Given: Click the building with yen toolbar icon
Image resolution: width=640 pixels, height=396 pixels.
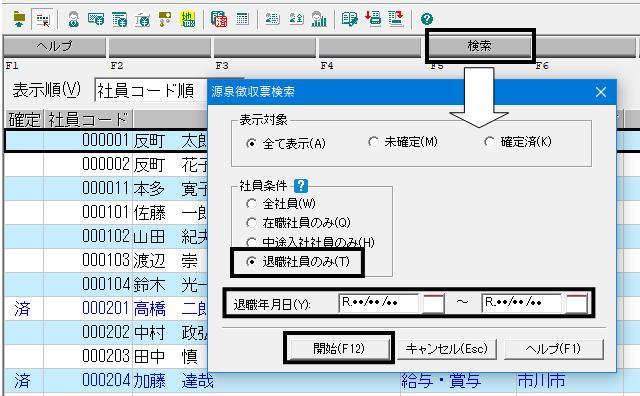Looking at the screenshot, I should (x=142, y=19).
